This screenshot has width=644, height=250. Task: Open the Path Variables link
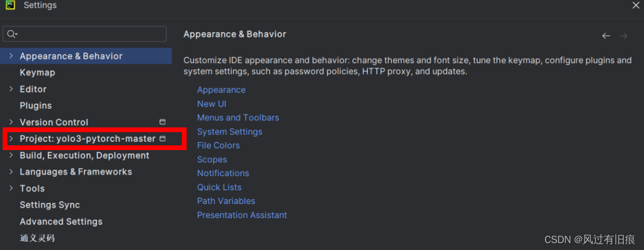[x=226, y=201]
